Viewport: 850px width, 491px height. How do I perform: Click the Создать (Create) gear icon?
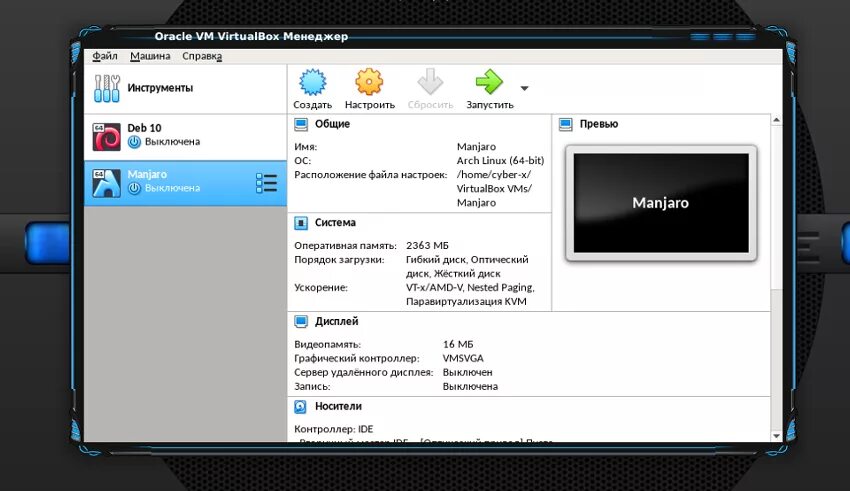click(x=313, y=82)
